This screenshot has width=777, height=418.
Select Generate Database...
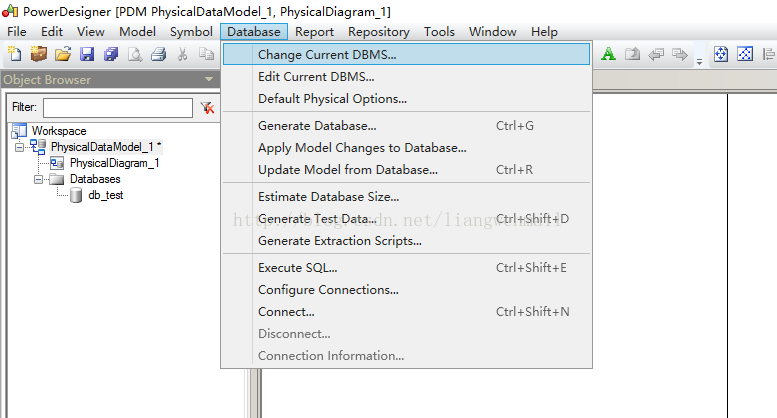tap(406, 126)
